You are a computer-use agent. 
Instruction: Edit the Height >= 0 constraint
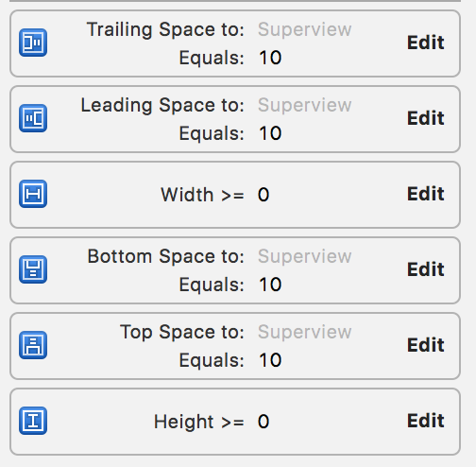(x=426, y=421)
